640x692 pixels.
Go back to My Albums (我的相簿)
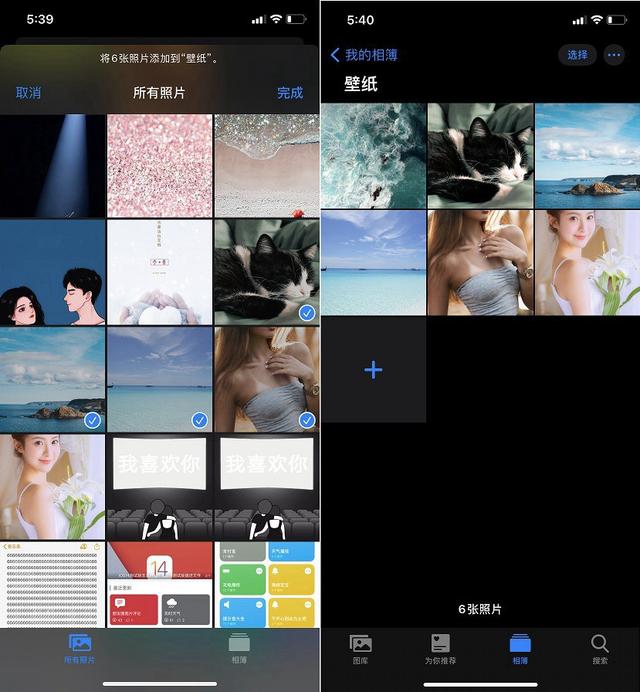pyautogui.click(x=364, y=55)
